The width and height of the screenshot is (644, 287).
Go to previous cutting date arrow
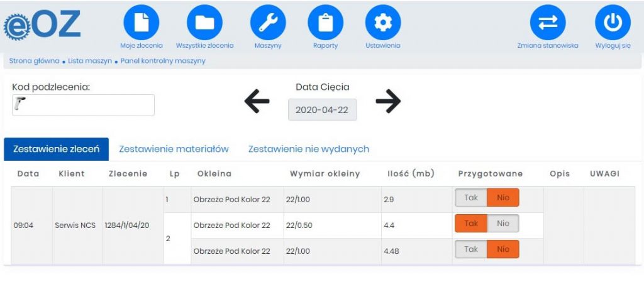pyautogui.click(x=257, y=101)
